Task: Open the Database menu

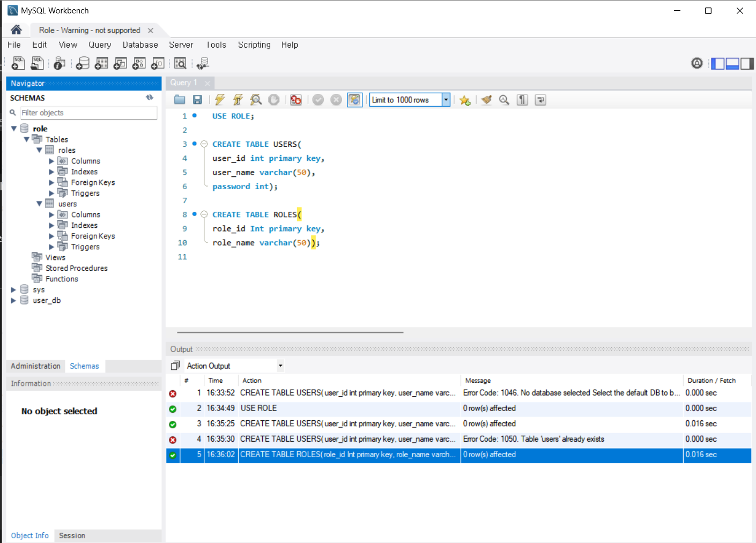Action: point(140,45)
